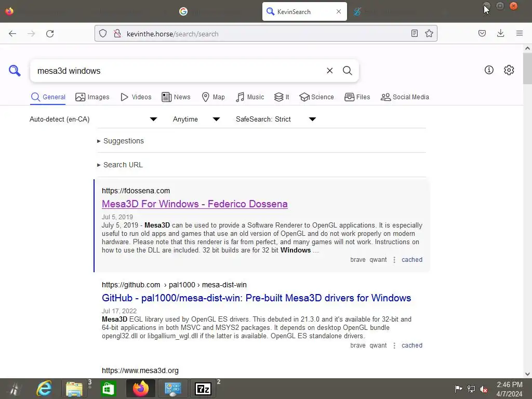Open Mesa3D For Windows Federico Dossena result
532x399 pixels.
(195, 204)
